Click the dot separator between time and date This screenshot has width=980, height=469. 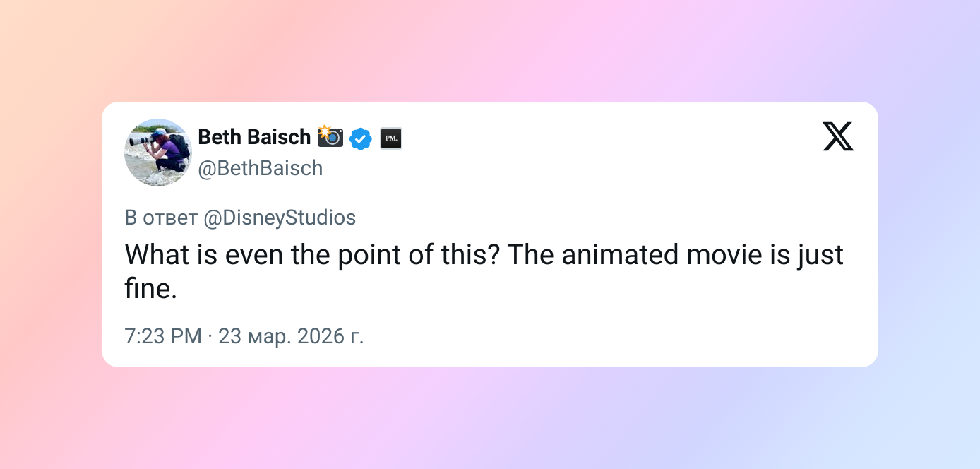click(210, 336)
